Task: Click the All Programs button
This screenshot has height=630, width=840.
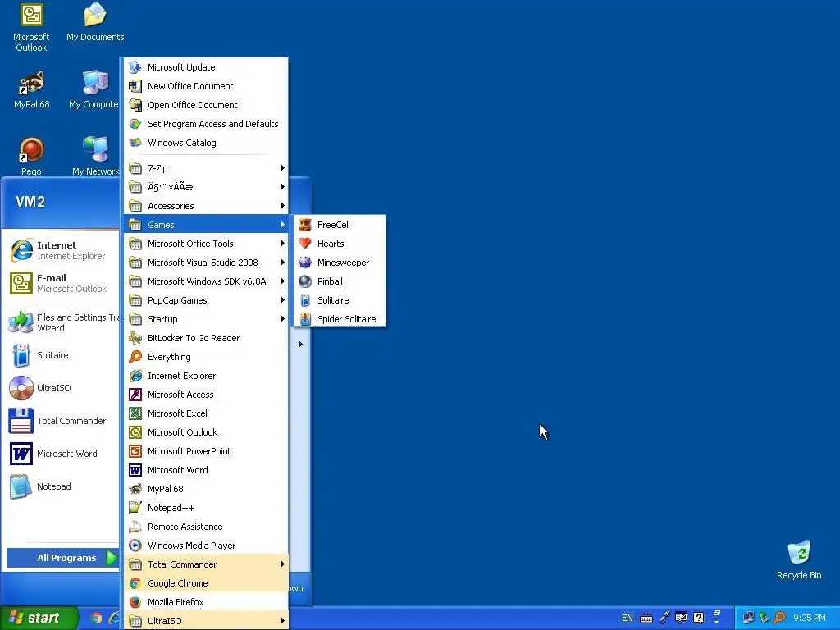Action: [x=62, y=558]
